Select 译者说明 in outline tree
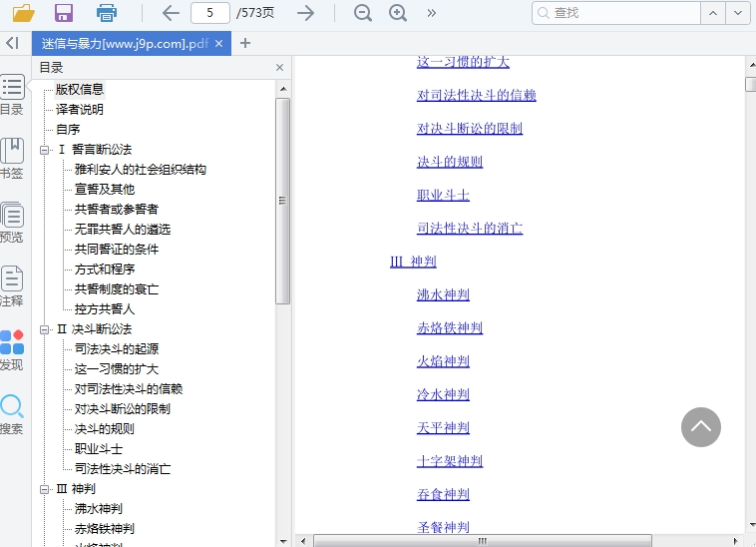Screen dimensions: 756x547 [80, 110]
